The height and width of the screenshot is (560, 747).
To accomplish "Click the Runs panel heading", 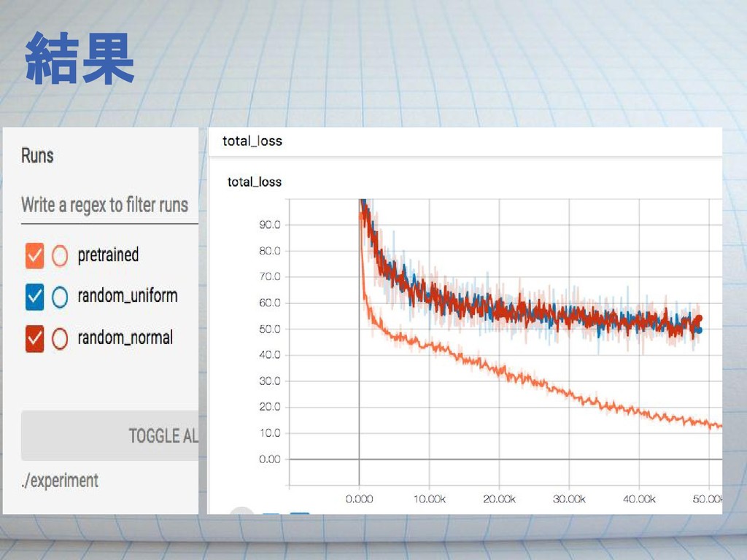I will click(x=37, y=156).
